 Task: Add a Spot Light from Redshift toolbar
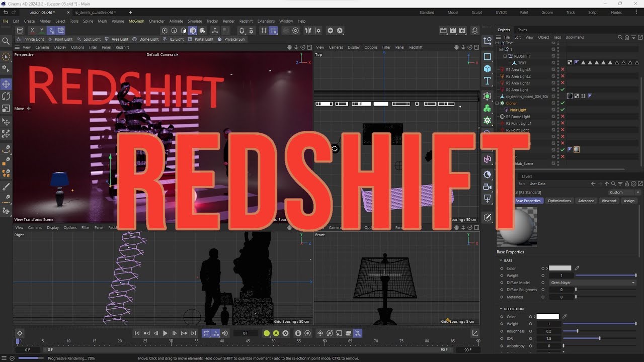(x=89, y=39)
